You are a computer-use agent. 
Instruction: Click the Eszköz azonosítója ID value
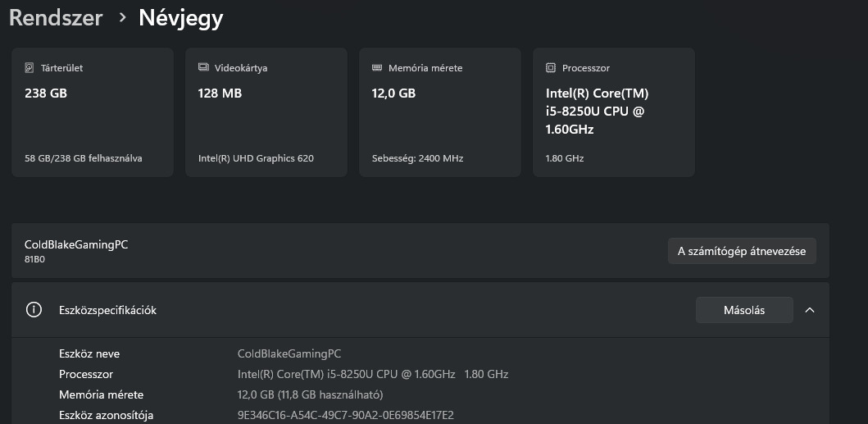tap(345, 415)
